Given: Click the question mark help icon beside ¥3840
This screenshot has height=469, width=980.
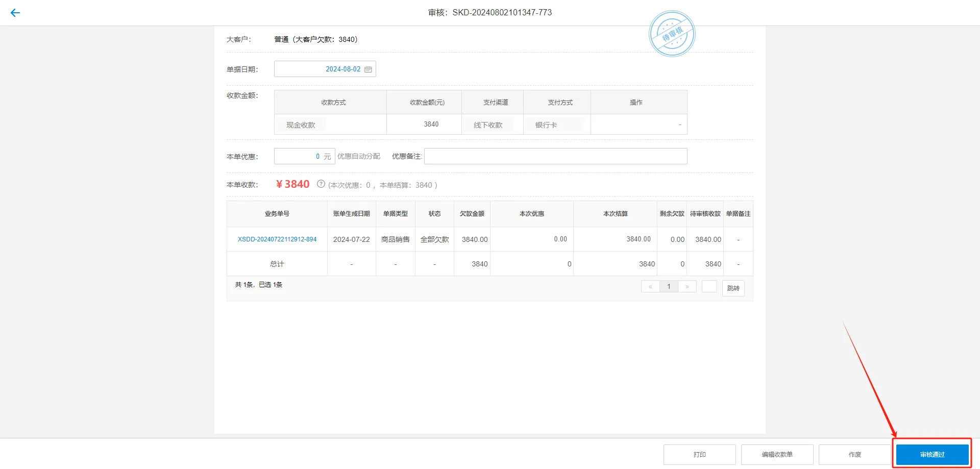Looking at the screenshot, I should pyautogui.click(x=321, y=185).
